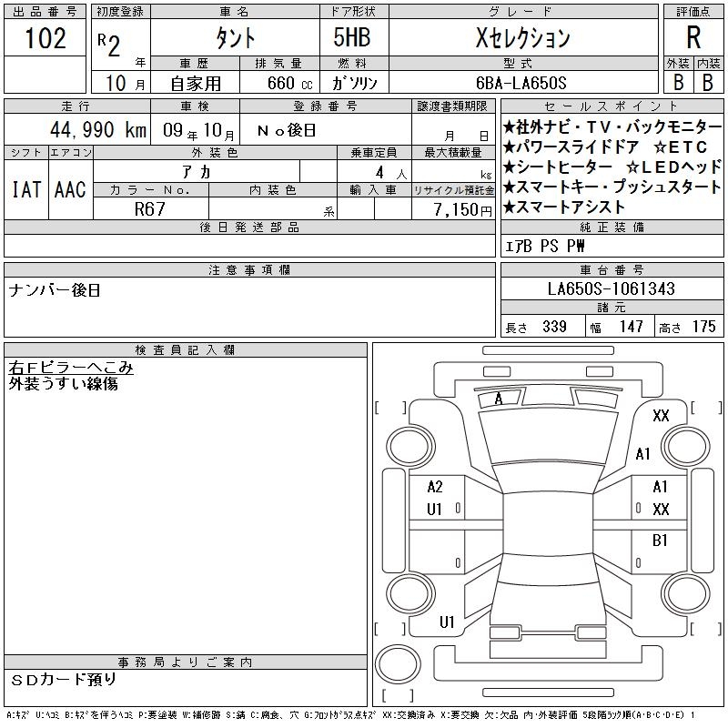Select the genuine equipment エアB PS PW
Screen dimensions: 728x728
(x=544, y=246)
